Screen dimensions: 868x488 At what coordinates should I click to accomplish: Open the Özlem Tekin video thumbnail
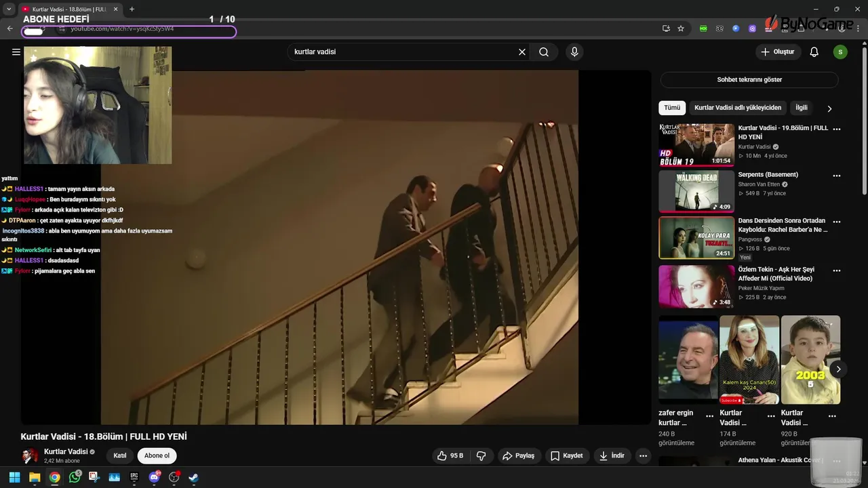pyautogui.click(x=696, y=286)
